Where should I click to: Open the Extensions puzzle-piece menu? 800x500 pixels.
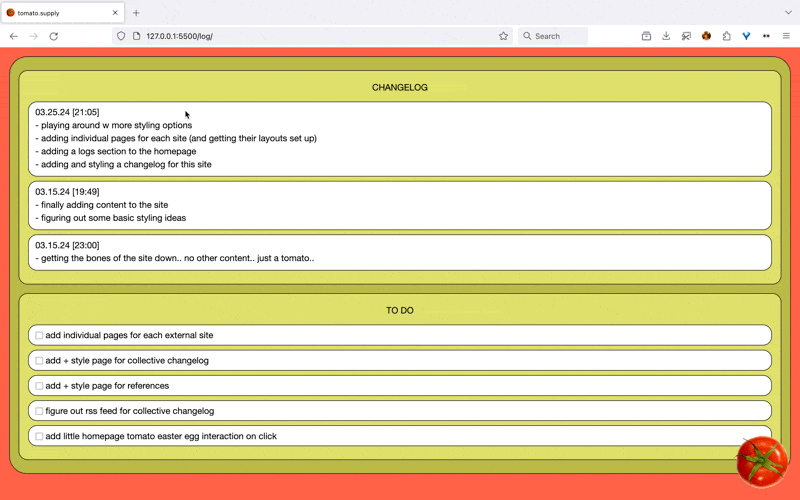point(727,36)
